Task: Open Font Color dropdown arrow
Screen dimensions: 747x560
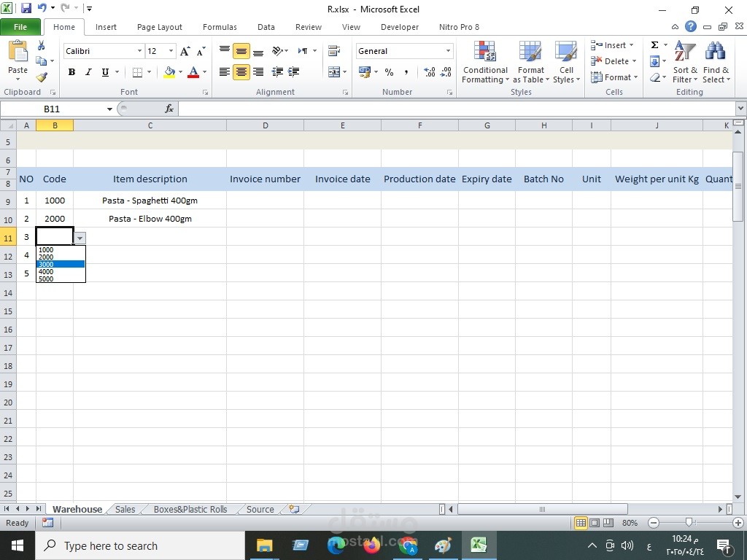Action: pyautogui.click(x=205, y=72)
